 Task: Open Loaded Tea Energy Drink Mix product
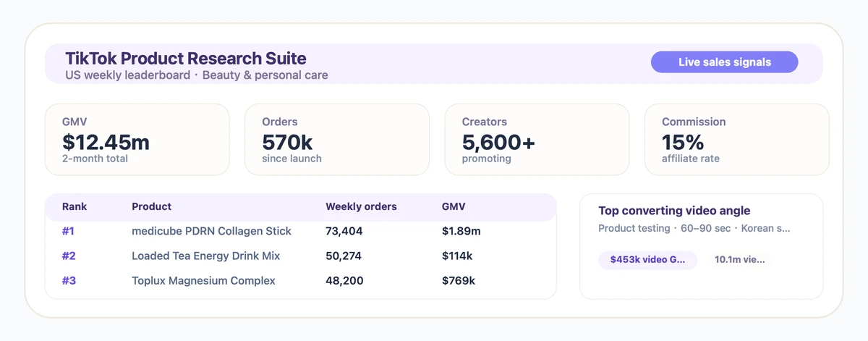click(x=206, y=256)
